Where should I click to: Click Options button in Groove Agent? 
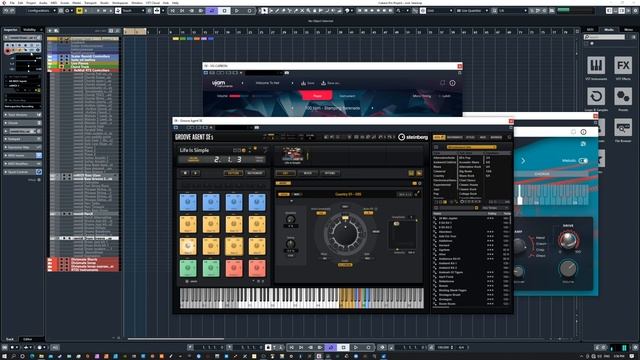pyautogui.click(x=330, y=173)
